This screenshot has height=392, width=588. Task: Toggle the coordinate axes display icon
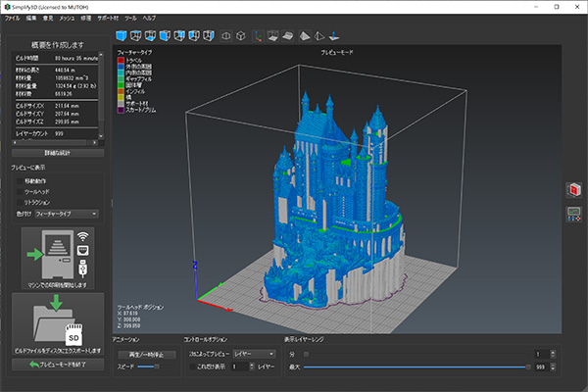(259, 36)
